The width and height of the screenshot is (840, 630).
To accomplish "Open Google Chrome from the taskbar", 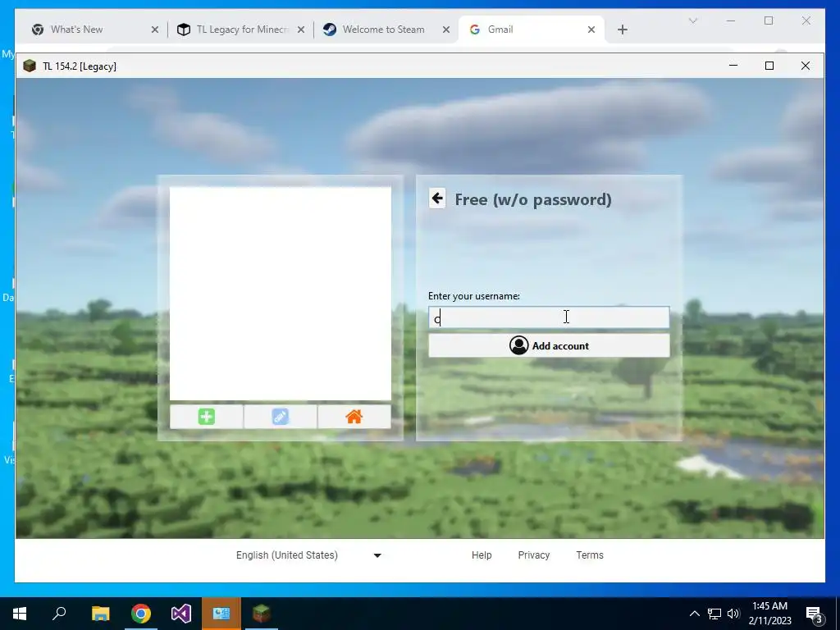I will click(141, 614).
